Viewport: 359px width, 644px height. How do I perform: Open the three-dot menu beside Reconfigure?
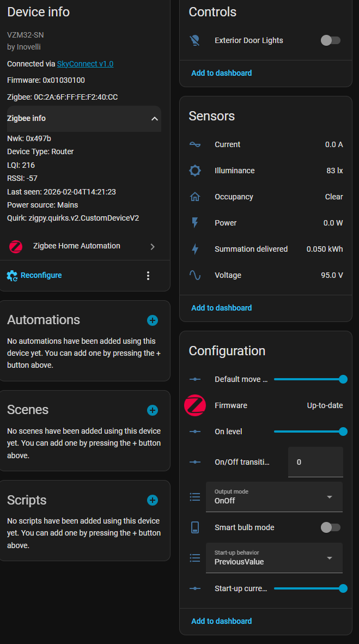148,276
